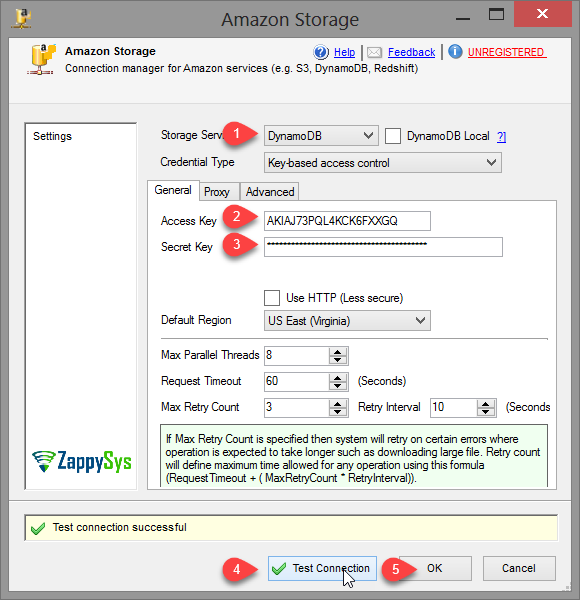The width and height of the screenshot is (580, 600).
Task: Click the 'Test connection successful' status text
Action: coord(119,527)
